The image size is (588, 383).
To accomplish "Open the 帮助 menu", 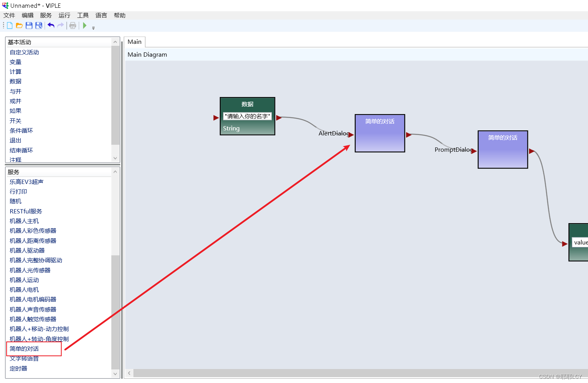I will coord(120,16).
